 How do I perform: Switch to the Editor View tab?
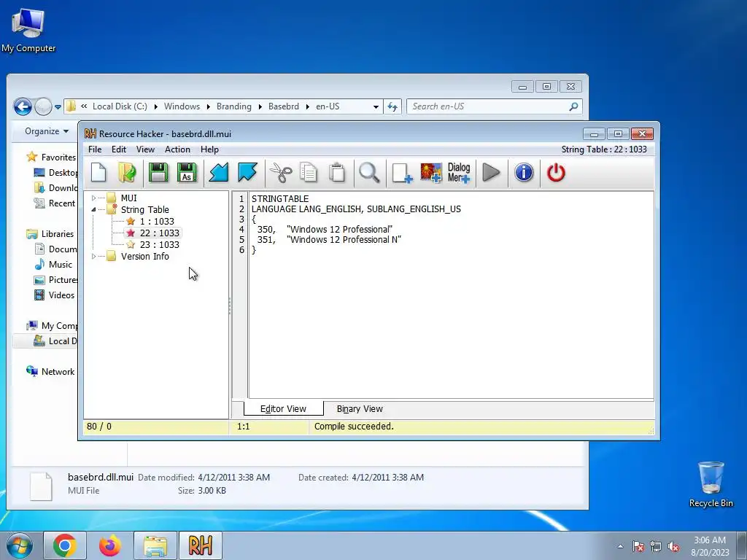coord(283,408)
